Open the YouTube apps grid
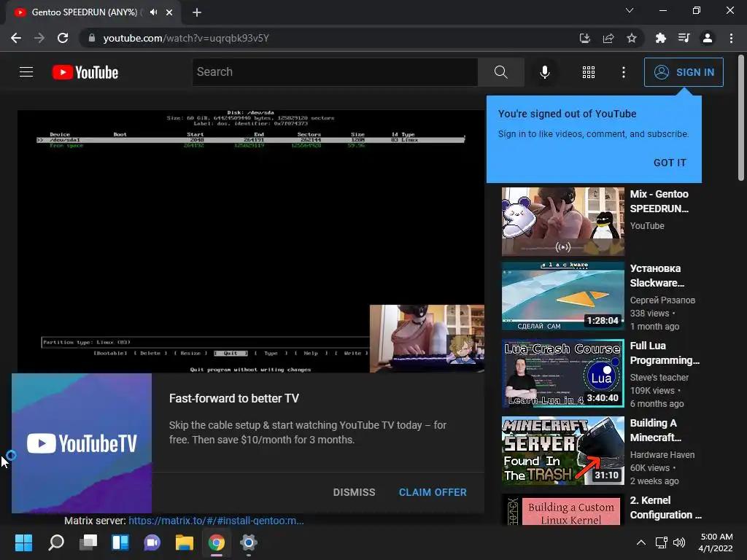747x560 pixels. click(589, 72)
